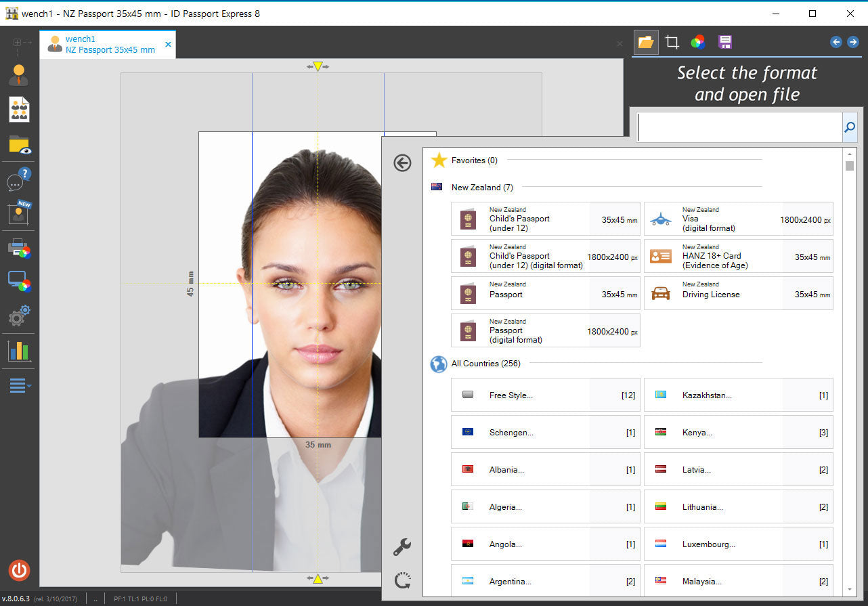Screen dimensions: 868x606
Task: Expand the Kenya formats
Action: [739, 432]
